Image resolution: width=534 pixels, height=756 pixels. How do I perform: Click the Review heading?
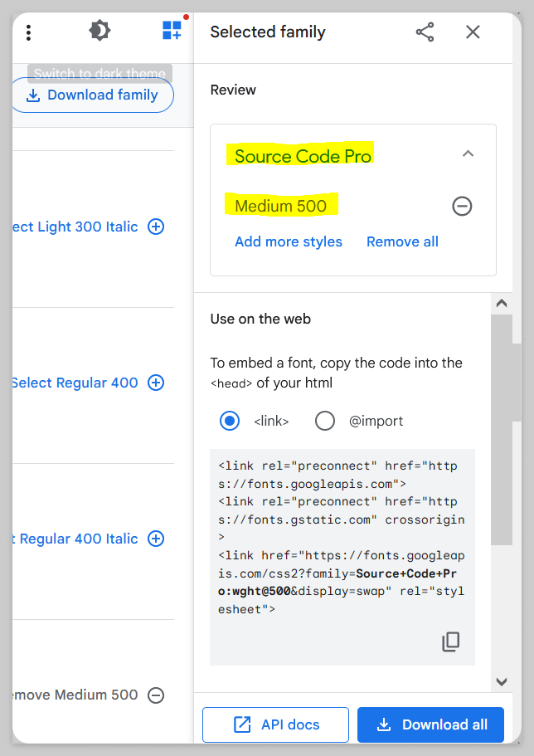(233, 90)
